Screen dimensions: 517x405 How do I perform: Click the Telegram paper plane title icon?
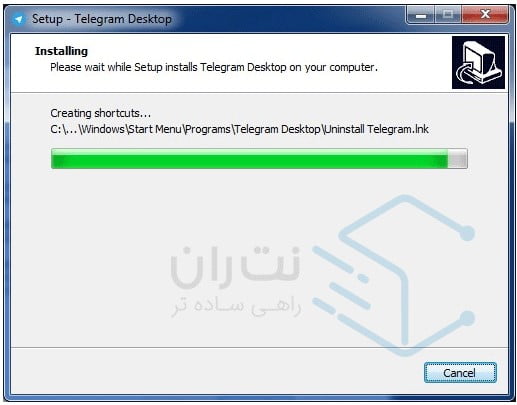(x=19, y=19)
